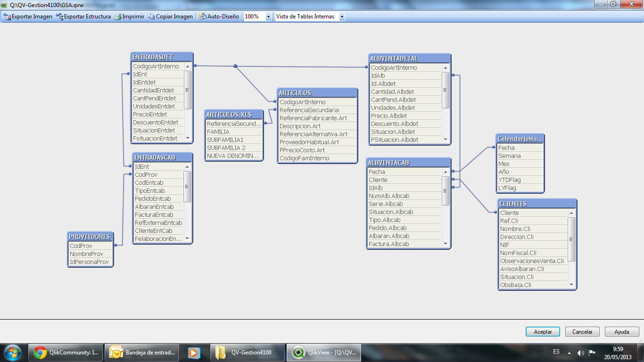Screen dimensions: 644x362
Task: Click the scroll-up arrow in ALBVENTACAB
Action: pyautogui.click(x=446, y=172)
